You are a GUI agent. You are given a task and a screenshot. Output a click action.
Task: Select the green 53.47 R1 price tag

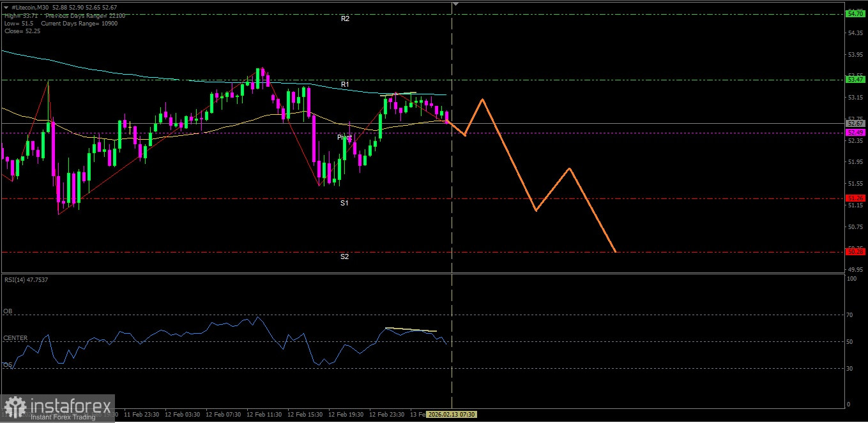(x=854, y=80)
